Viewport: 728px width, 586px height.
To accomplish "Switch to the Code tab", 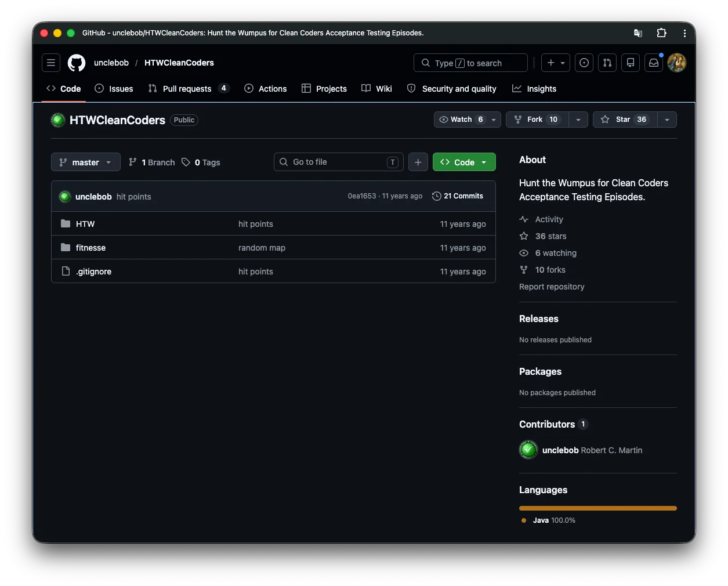I will pyautogui.click(x=64, y=89).
